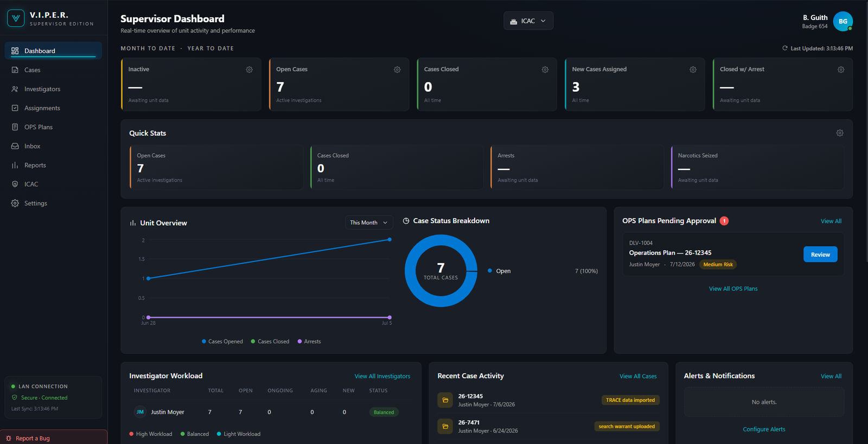Open the ICAC unit selector dropdown

(528, 21)
